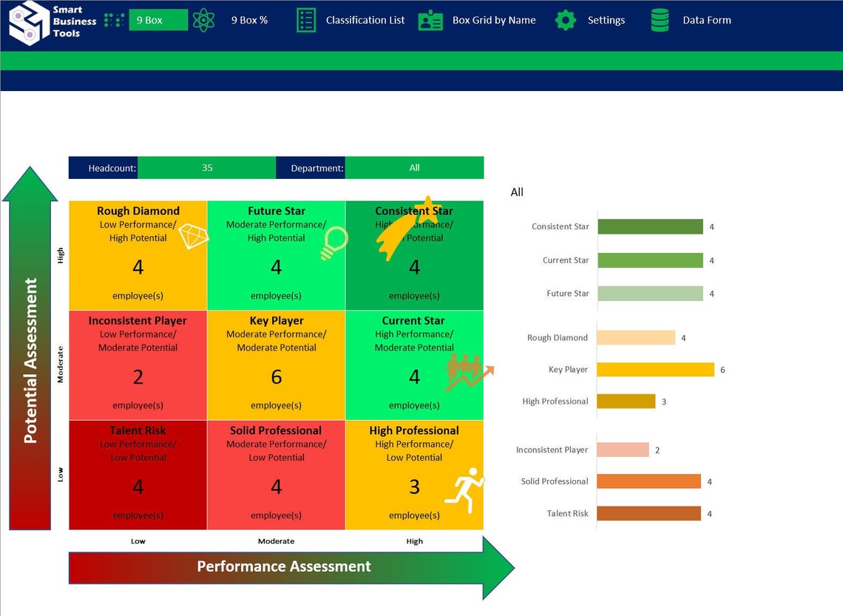
Task: Click the Talent Risk red cell
Action: coord(138,473)
